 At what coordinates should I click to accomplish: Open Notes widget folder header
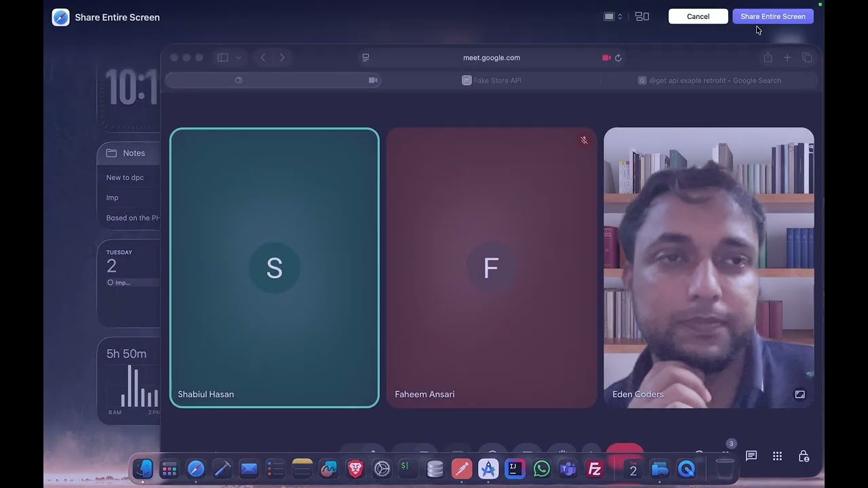tap(129, 153)
